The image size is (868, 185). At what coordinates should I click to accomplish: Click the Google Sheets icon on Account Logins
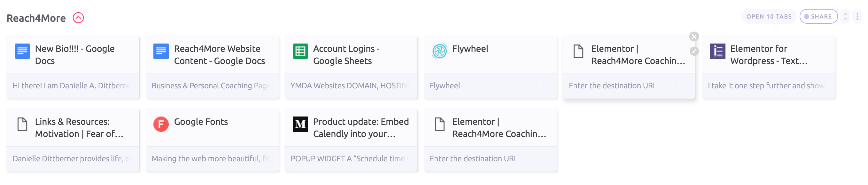[300, 51]
